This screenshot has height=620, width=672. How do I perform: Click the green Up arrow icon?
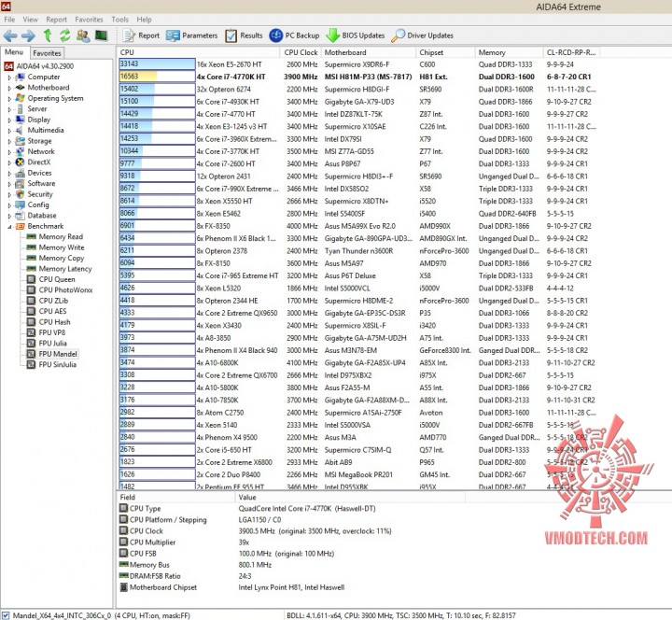[48, 35]
